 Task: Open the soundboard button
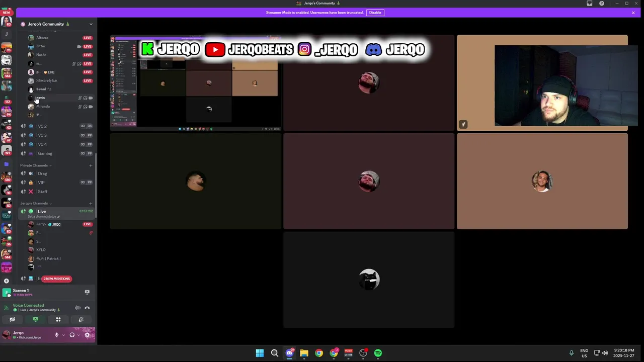pyautogui.click(x=81, y=320)
